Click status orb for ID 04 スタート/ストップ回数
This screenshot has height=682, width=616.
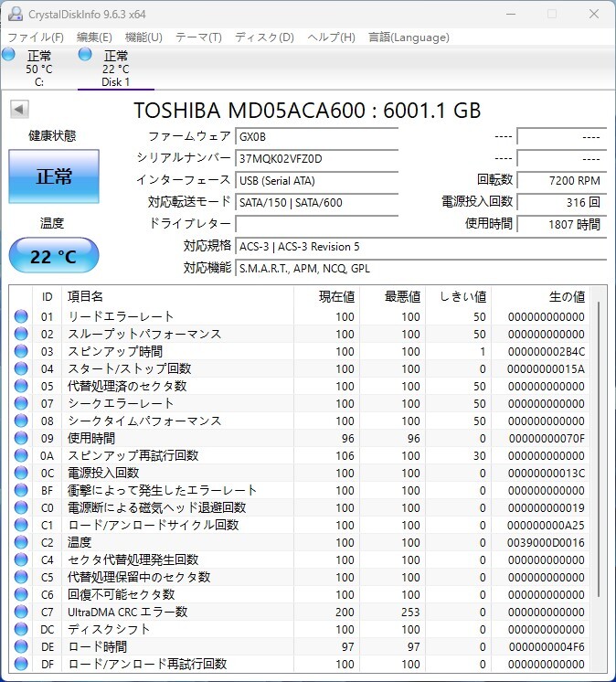(x=21, y=368)
